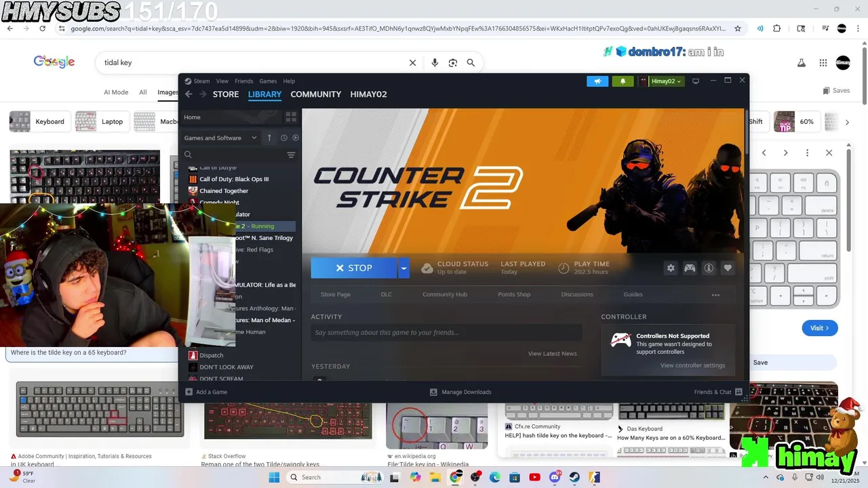
Task: Click the Steam library search icon
Action: 188,155
